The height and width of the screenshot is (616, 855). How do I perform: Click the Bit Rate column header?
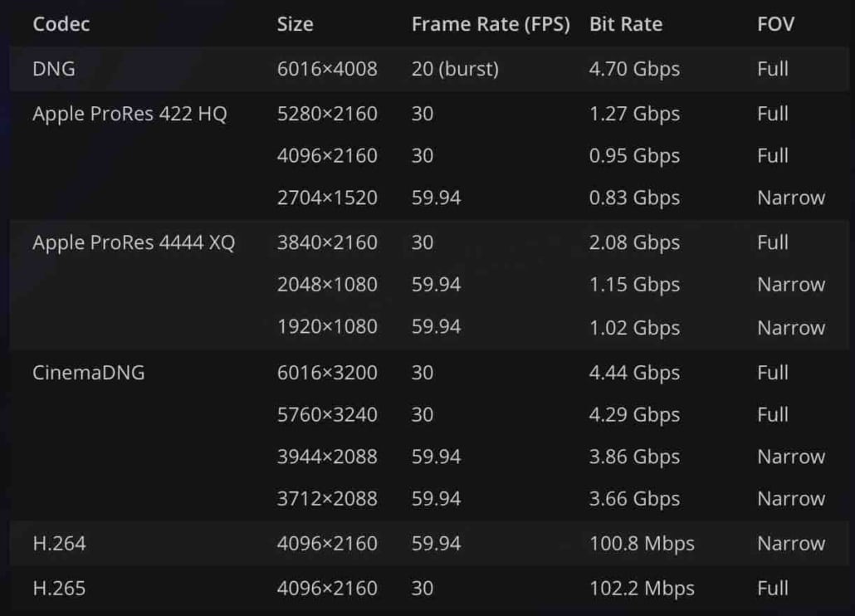[x=626, y=24]
